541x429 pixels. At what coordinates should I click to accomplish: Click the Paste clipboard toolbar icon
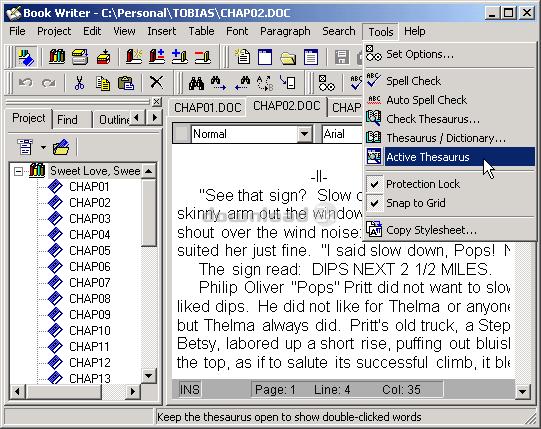pos(126,83)
